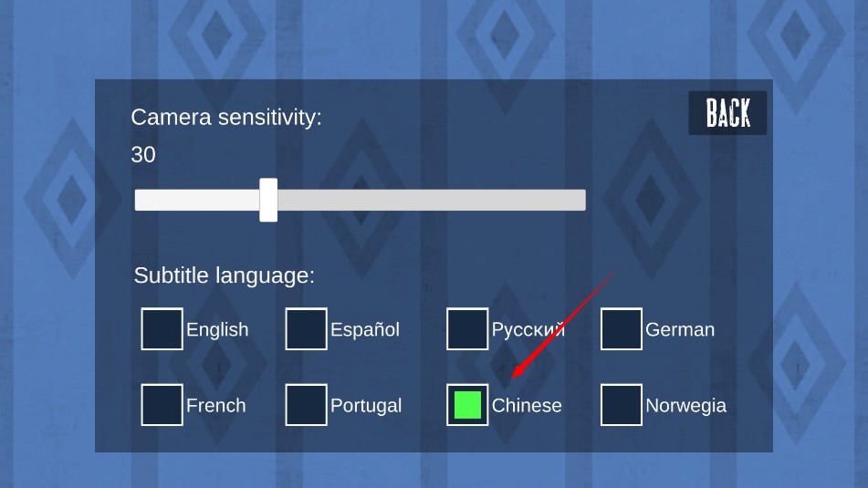The width and height of the screenshot is (868, 488).
Task: Enable the French subtitle checkbox
Action: click(162, 405)
